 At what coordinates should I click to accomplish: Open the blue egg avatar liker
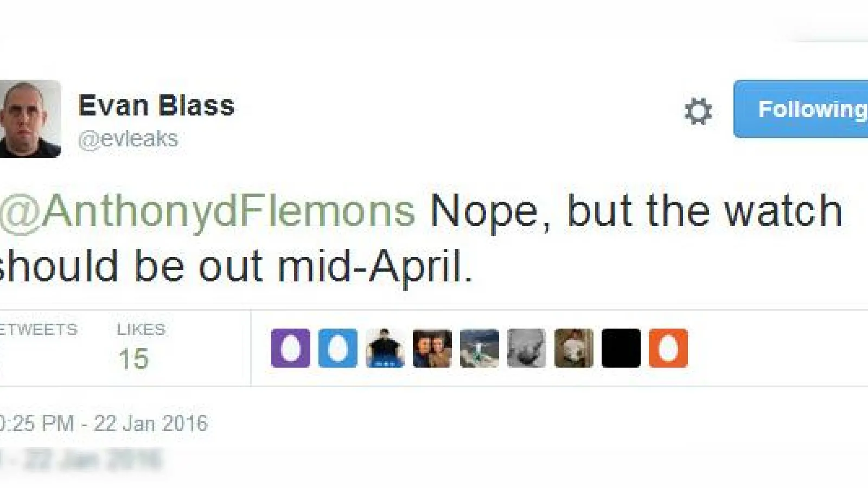click(x=338, y=348)
